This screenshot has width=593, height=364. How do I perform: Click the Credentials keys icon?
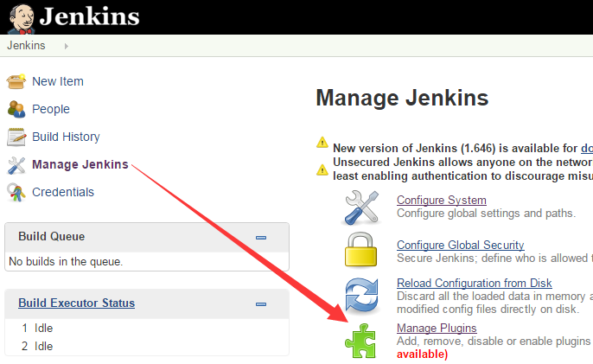(x=16, y=192)
